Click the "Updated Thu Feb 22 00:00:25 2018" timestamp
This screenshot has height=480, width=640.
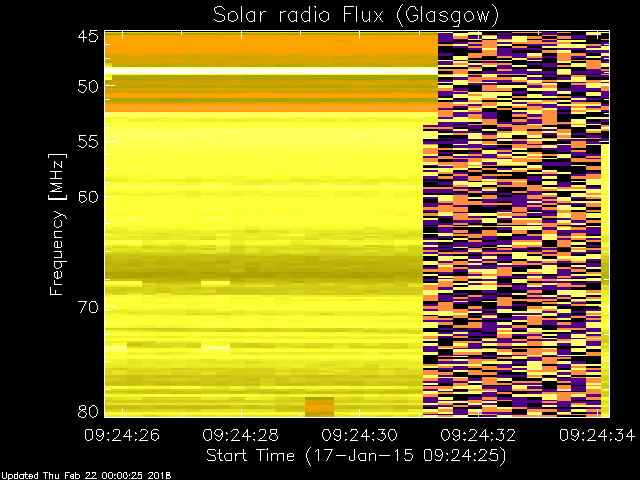[86, 476]
